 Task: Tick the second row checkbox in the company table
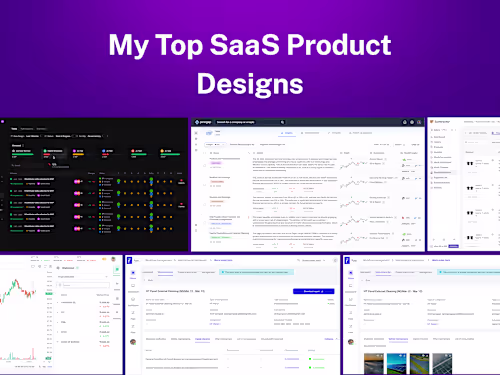[x=205, y=185]
